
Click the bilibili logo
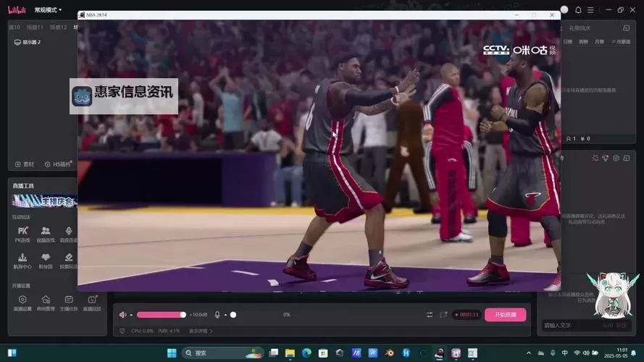17,10
